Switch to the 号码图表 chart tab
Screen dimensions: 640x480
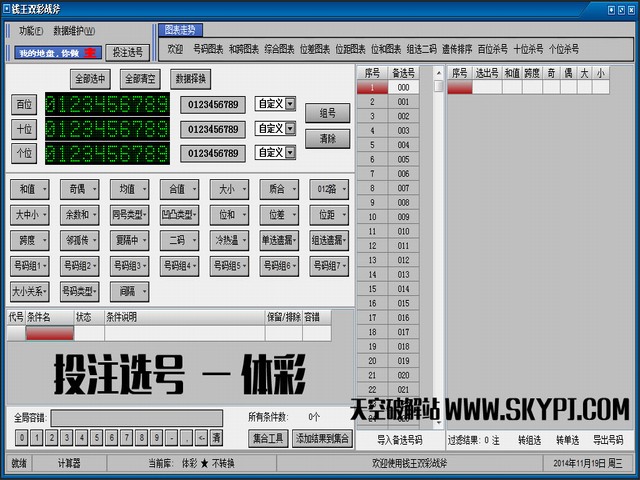tap(207, 48)
